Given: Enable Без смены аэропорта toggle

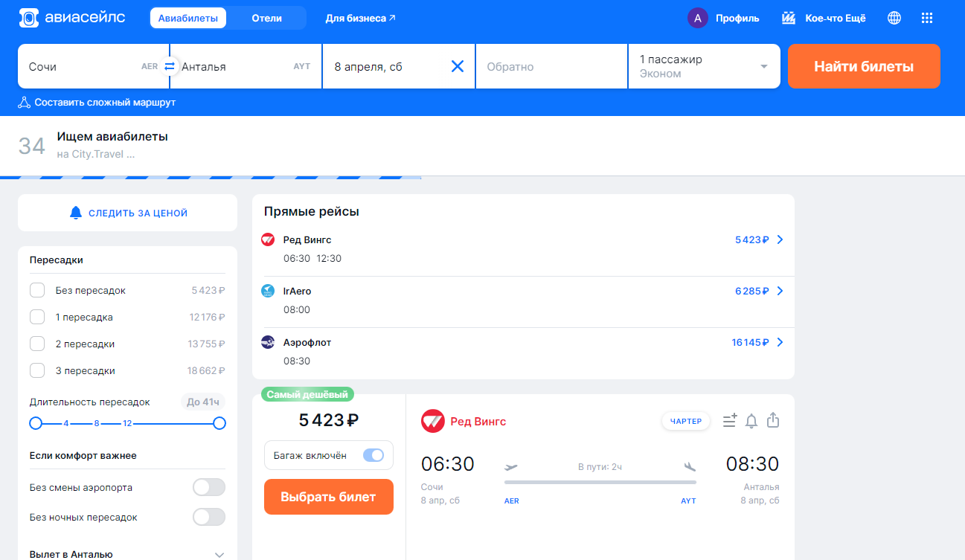Looking at the screenshot, I should tap(209, 487).
